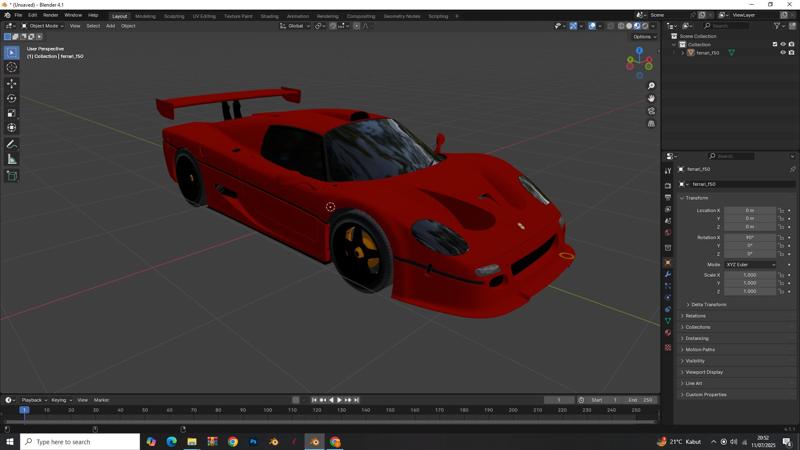Switch to Material Preview shading
This screenshot has width=800, height=450.
coord(637,26)
